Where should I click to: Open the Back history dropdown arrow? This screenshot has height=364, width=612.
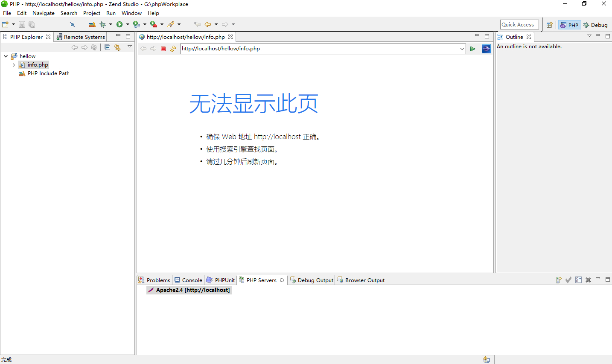click(x=216, y=24)
